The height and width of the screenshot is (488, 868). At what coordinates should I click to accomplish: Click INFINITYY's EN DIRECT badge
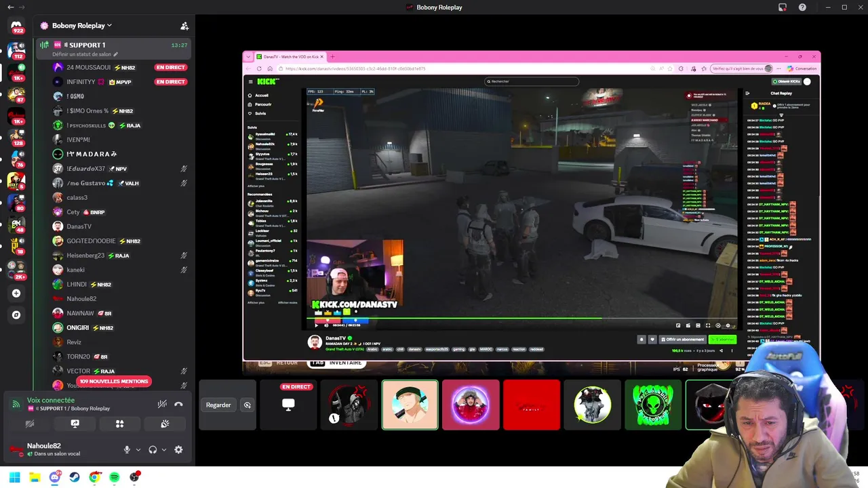pos(171,82)
